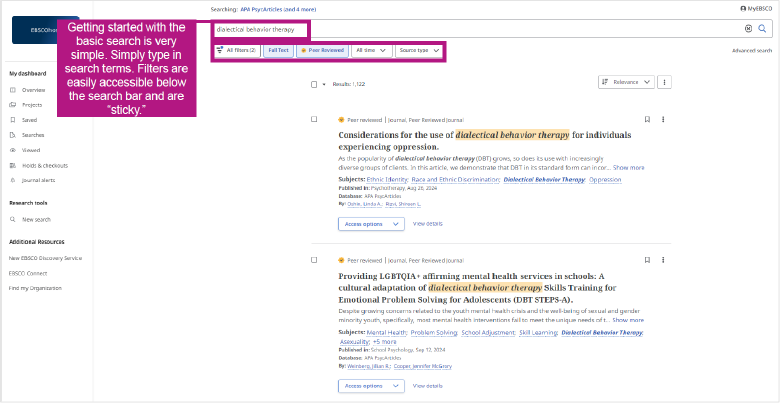The image size is (780, 403).
Task: Click the Advanced search link
Action: [752, 51]
